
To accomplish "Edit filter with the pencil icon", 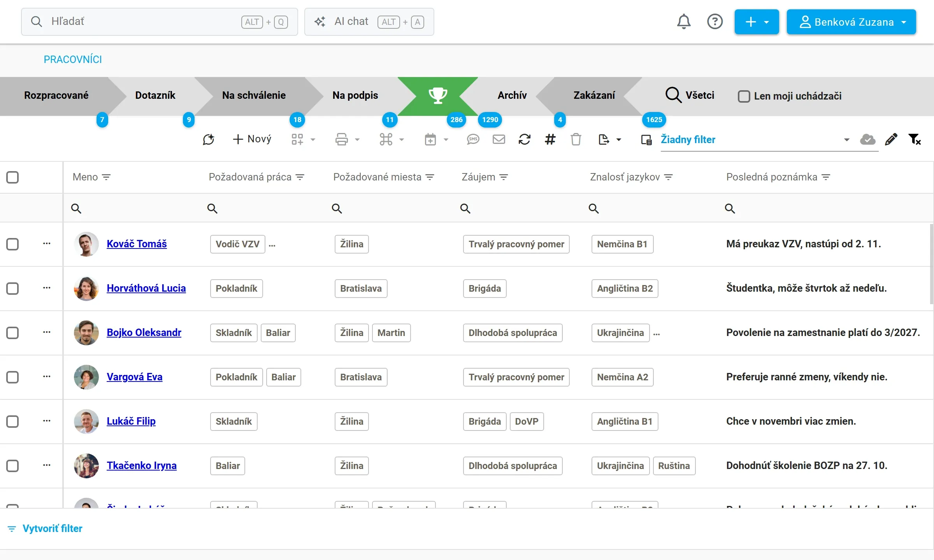I will click(x=891, y=139).
